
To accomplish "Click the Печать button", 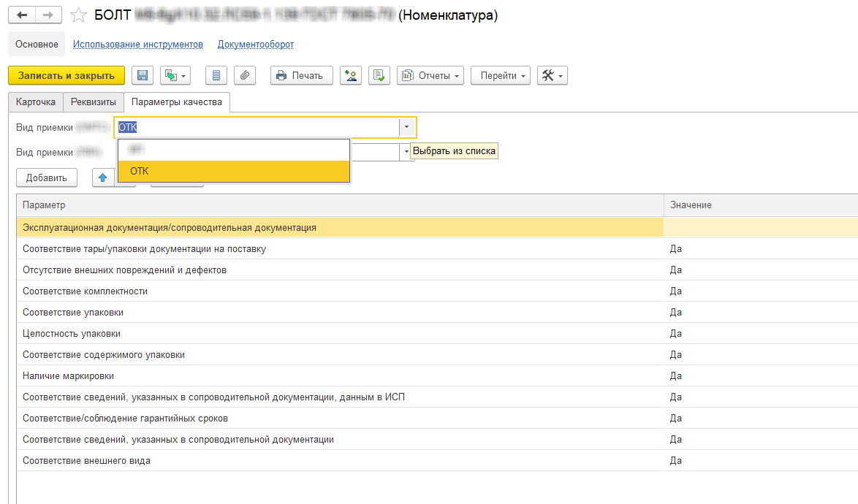I will (301, 75).
